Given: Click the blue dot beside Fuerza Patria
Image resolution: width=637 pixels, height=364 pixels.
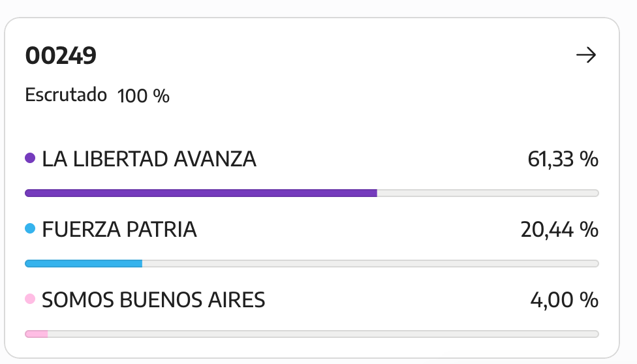Looking at the screenshot, I should pos(30,229).
